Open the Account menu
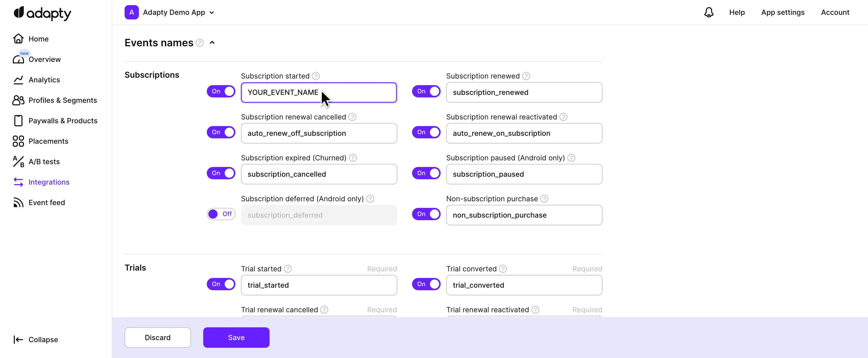The width and height of the screenshot is (868, 358). (x=835, y=12)
